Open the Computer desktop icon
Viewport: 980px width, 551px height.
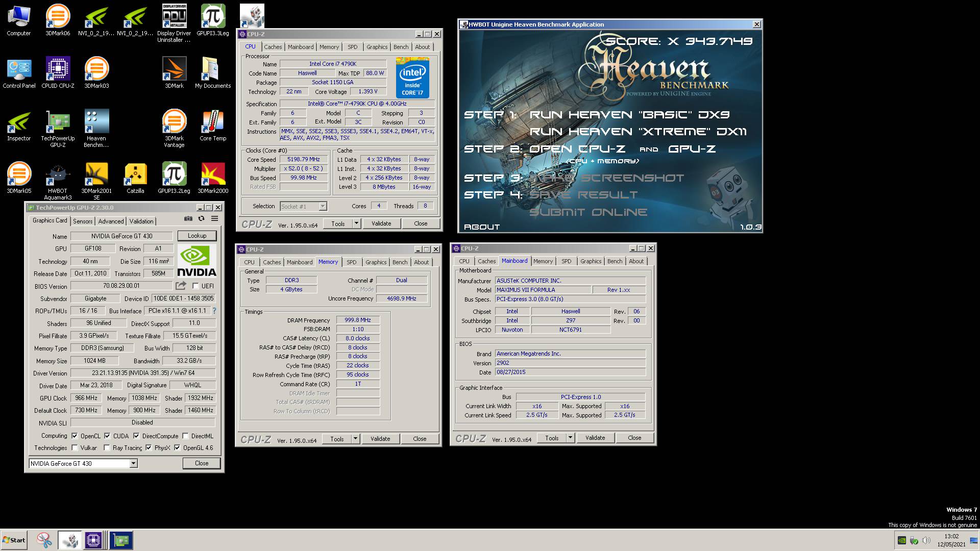[x=19, y=20]
